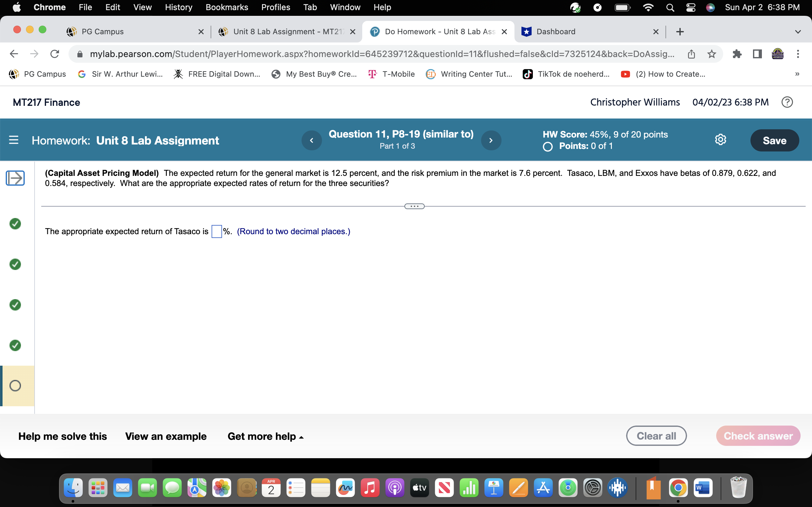Screen dimensions: 812x507
Task: Open the homework settings gear icon
Action: click(x=721, y=139)
